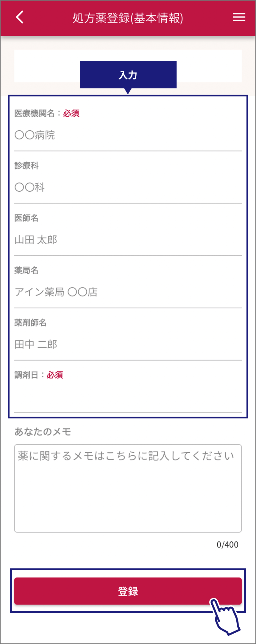Click the 入力 callout label

pyautogui.click(x=128, y=75)
